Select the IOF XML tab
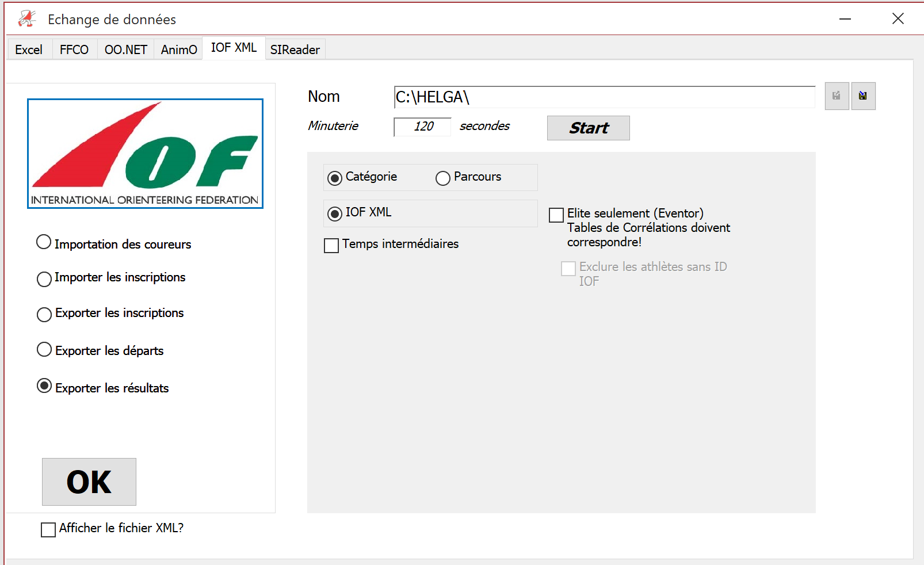 coord(234,48)
